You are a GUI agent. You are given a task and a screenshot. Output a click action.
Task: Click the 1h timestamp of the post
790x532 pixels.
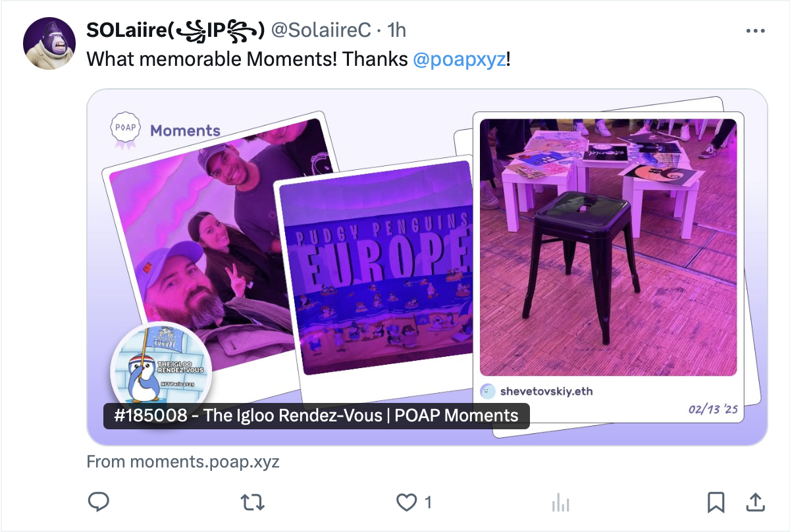[396, 30]
